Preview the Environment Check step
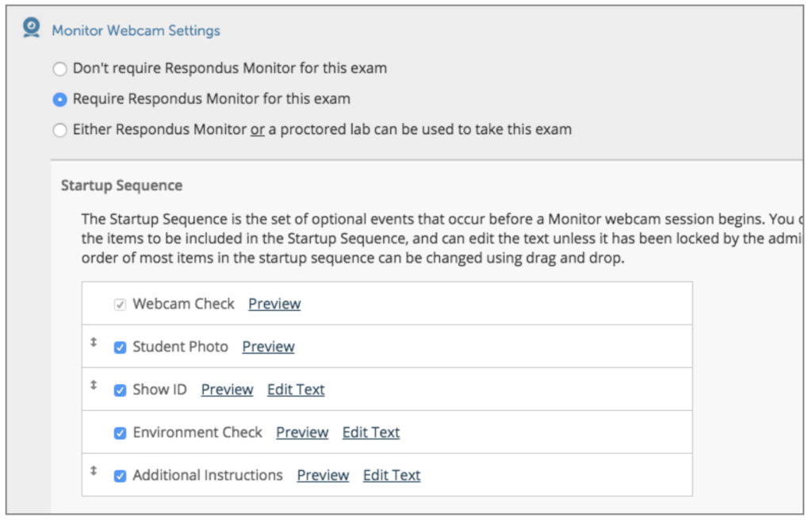 pyautogui.click(x=302, y=432)
